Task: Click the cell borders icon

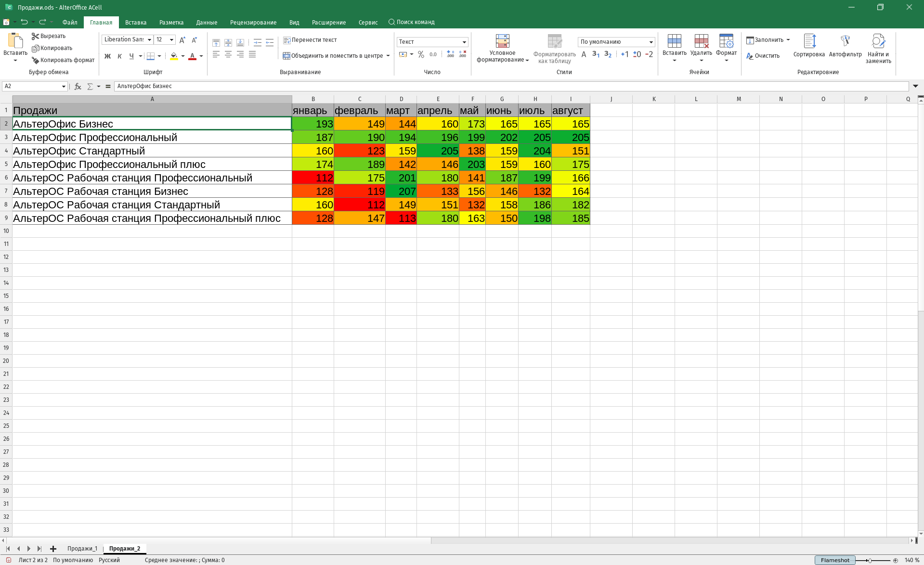Action: 151,56
